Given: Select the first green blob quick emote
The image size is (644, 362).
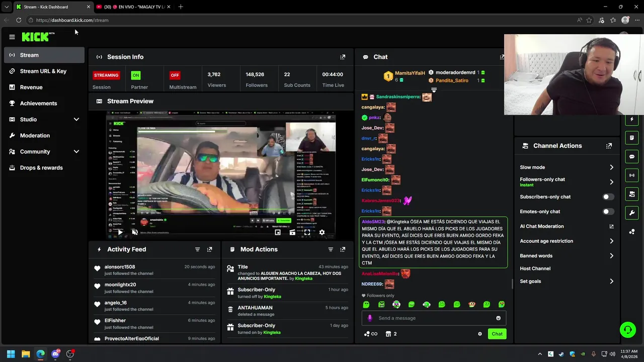Looking at the screenshot, I should pyautogui.click(x=366, y=304).
